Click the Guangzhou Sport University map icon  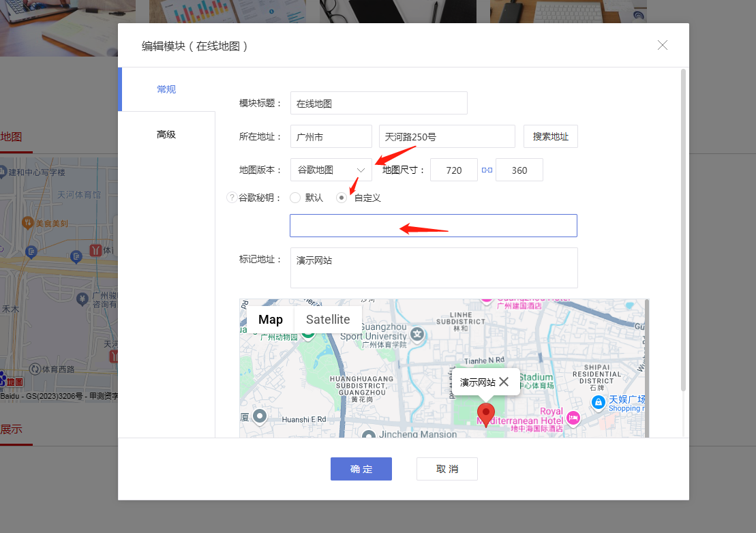click(417, 334)
